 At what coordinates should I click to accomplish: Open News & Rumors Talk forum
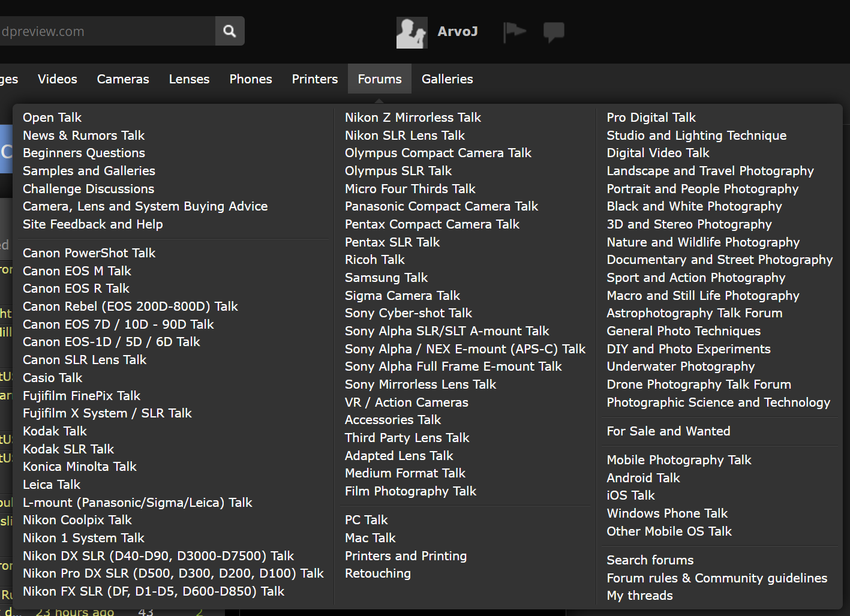click(84, 136)
